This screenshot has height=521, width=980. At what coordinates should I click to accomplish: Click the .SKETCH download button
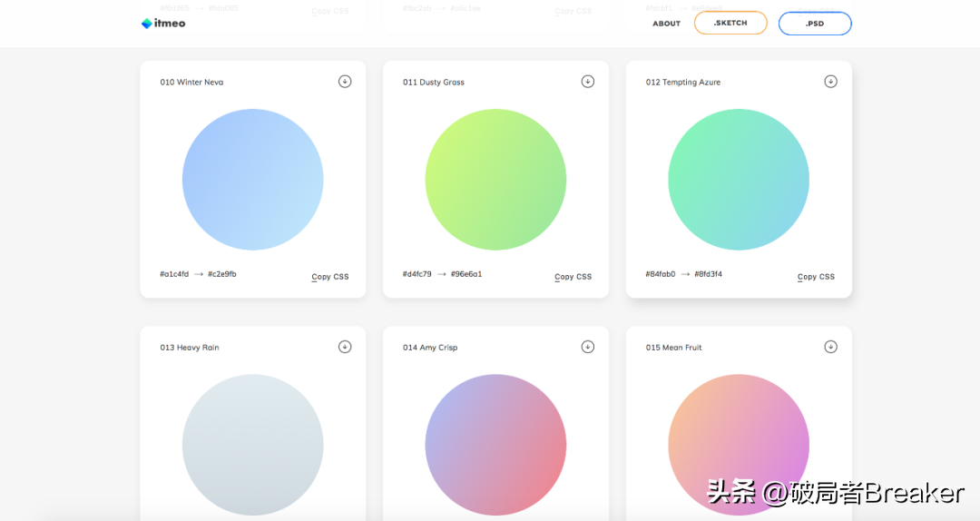(730, 24)
